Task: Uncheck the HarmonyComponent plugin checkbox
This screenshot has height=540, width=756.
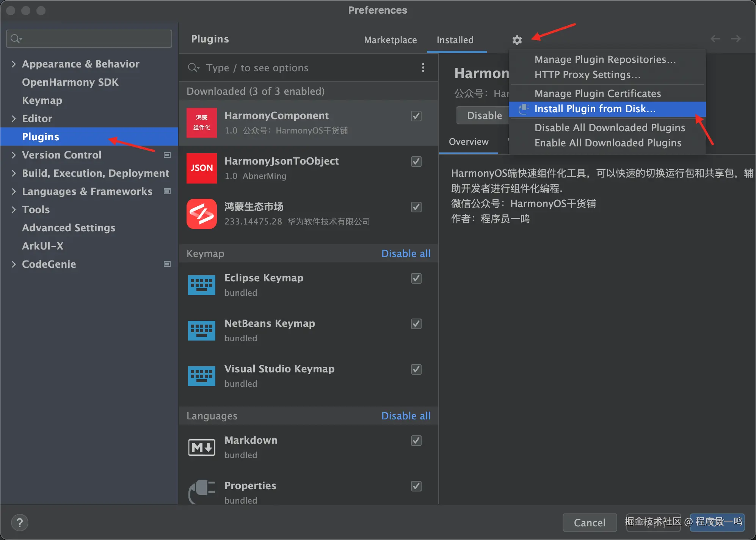Action: pos(416,116)
